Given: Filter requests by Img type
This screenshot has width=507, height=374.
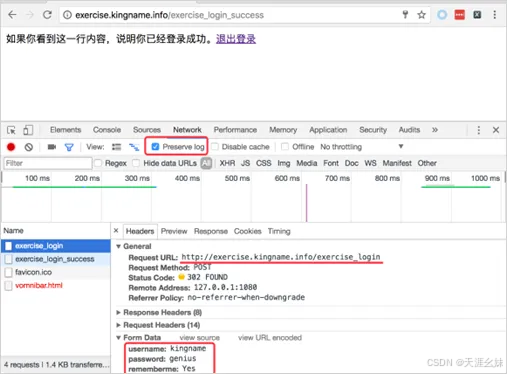Looking at the screenshot, I should 284,163.
